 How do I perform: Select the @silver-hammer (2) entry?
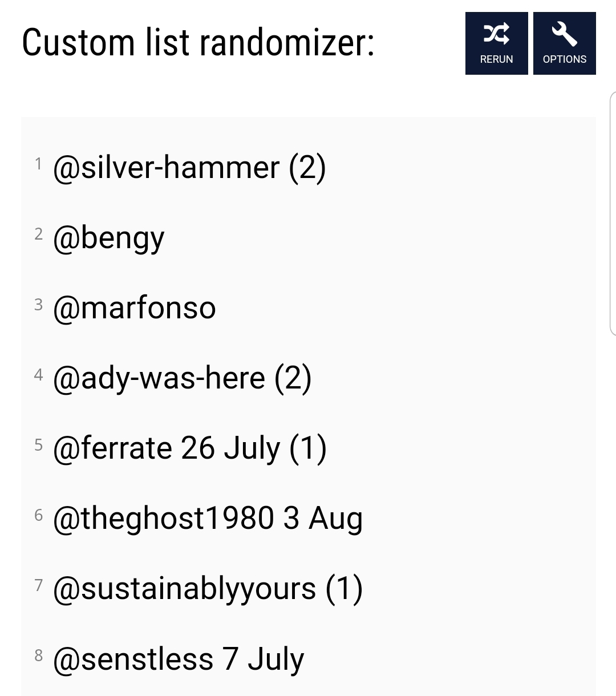click(189, 168)
